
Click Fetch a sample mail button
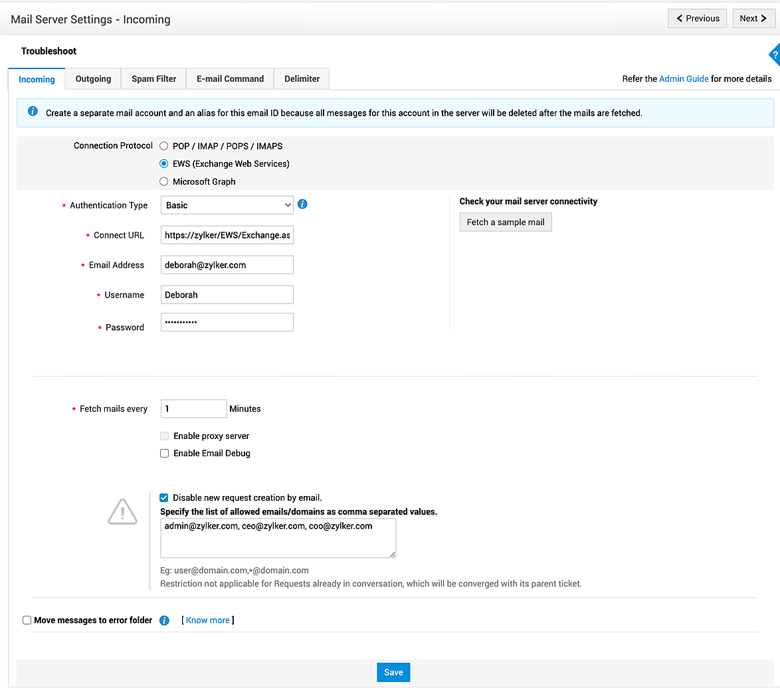click(x=506, y=222)
